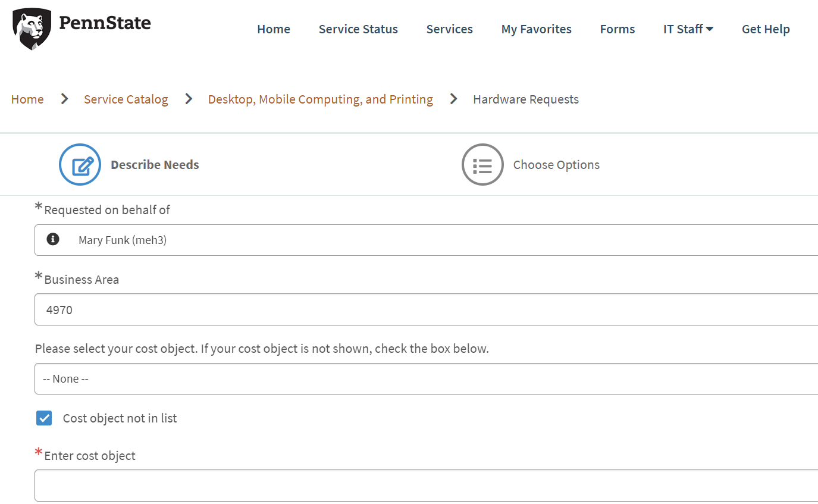This screenshot has width=818, height=504.
Task: Click the Get Help link
Action: coord(766,29)
